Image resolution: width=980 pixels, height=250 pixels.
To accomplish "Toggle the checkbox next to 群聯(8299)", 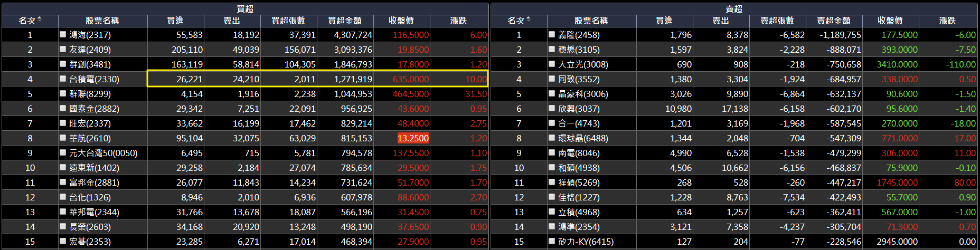I will coord(63,93).
